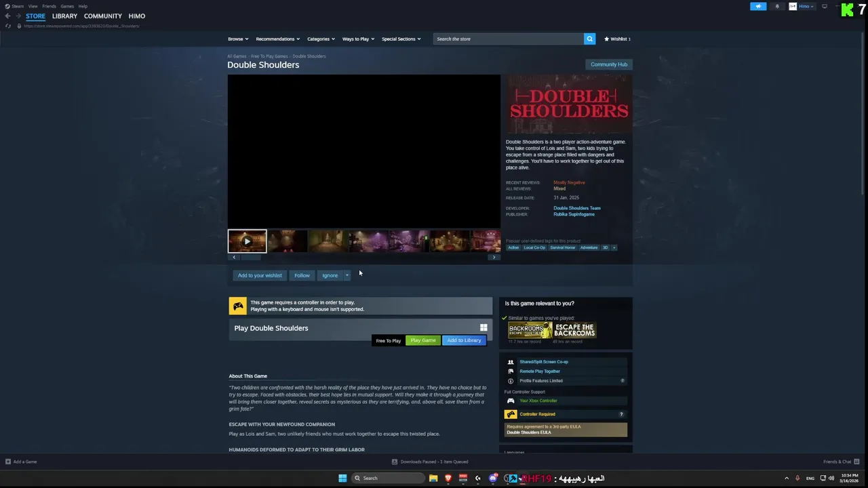
Task: Click the Local Co-Op tag
Action: point(534,247)
